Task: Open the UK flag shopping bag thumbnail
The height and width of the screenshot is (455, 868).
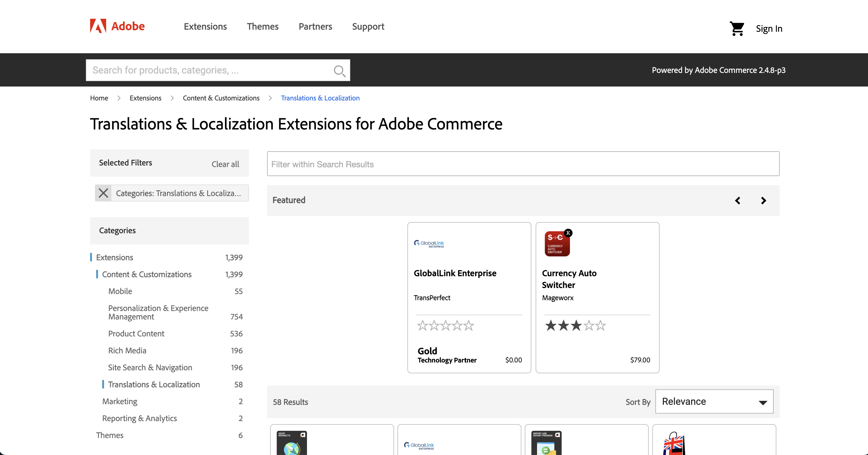Action: click(674, 444)
